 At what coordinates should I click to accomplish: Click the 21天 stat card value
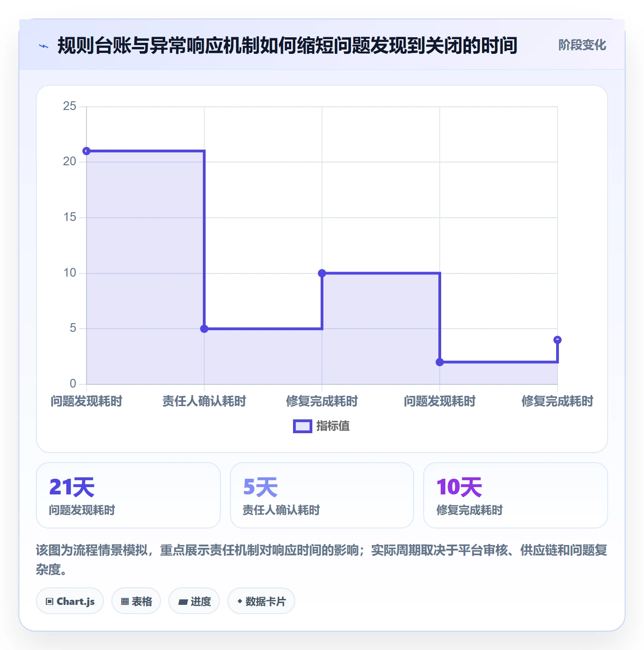[72, 487]
